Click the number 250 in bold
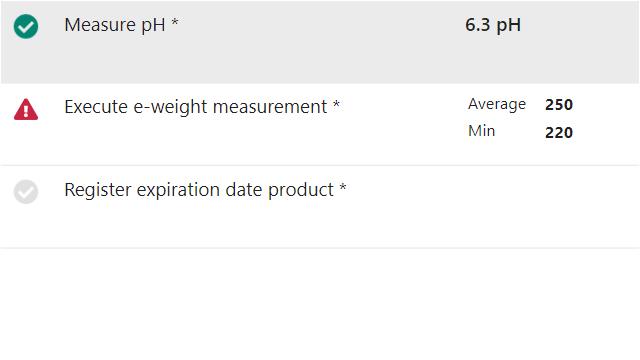640x360 pixels. (559, 105)
